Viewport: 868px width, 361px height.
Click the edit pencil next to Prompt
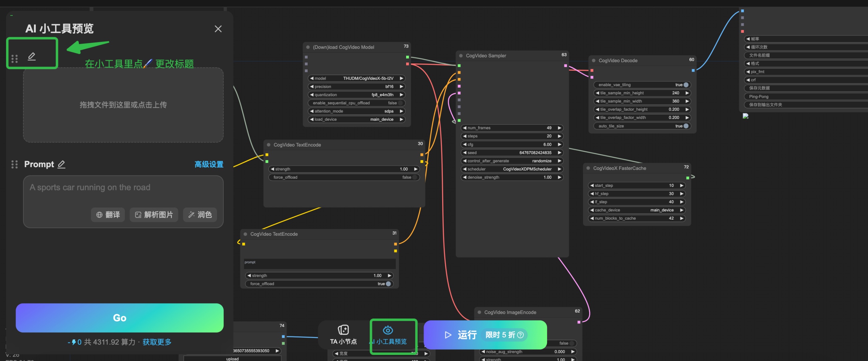click(x=61, y=164)
